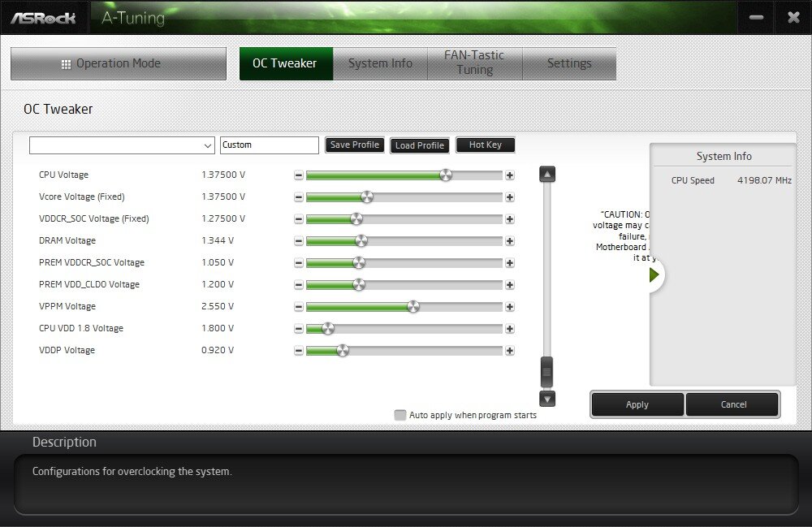This screenshot has width=812, height=527.
Task: Decrease CPU VDD 1.8 Voltage with minus
Action: (x=298, y=329)
